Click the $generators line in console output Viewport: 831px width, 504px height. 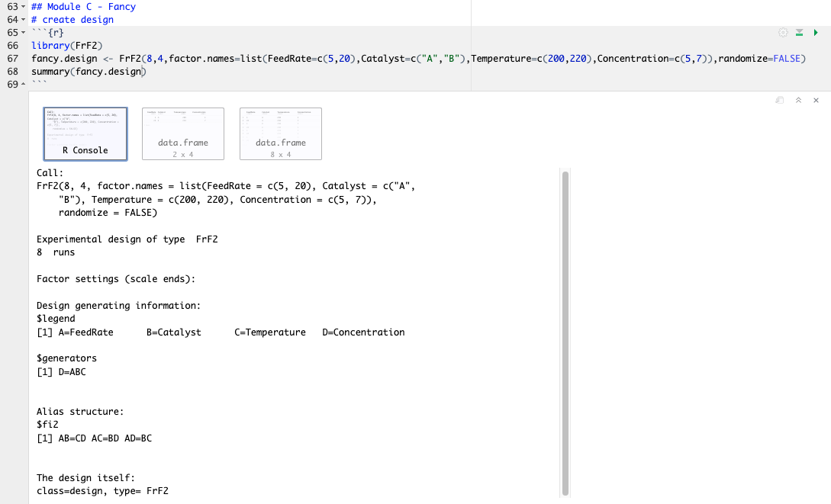(x=66, y=358)
